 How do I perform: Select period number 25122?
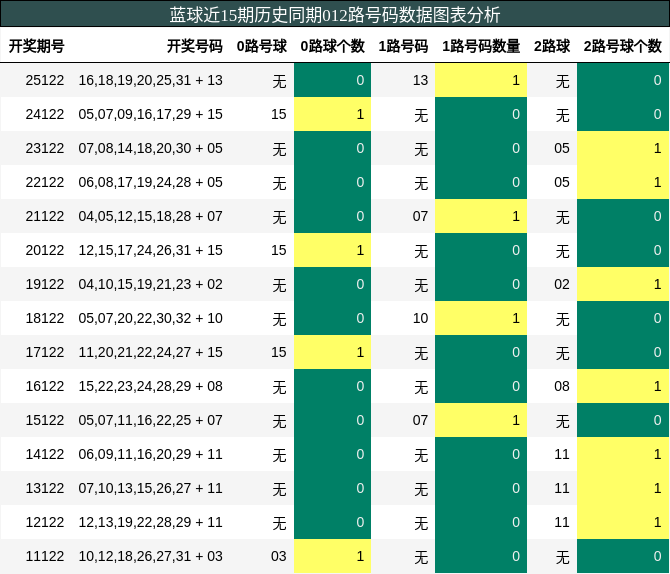(45, 80)
